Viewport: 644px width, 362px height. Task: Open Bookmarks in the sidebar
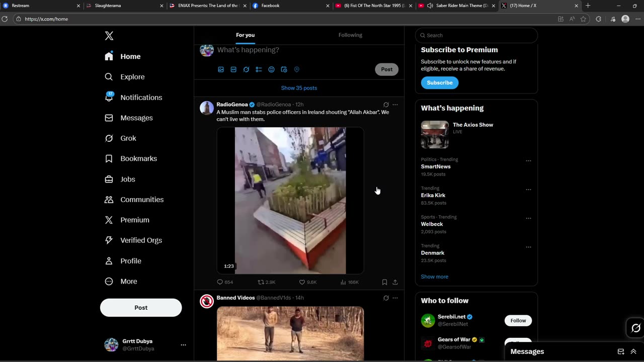click(131, 158)
